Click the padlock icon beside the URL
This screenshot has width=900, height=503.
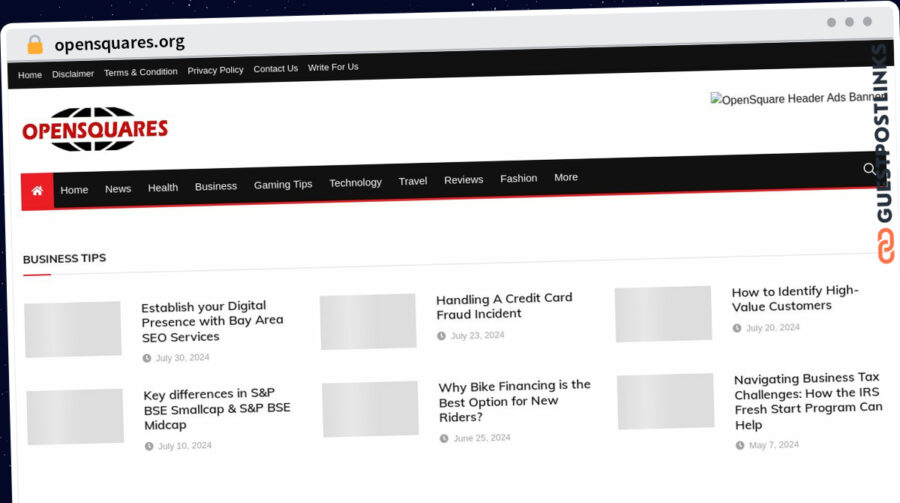coord(35,44)
